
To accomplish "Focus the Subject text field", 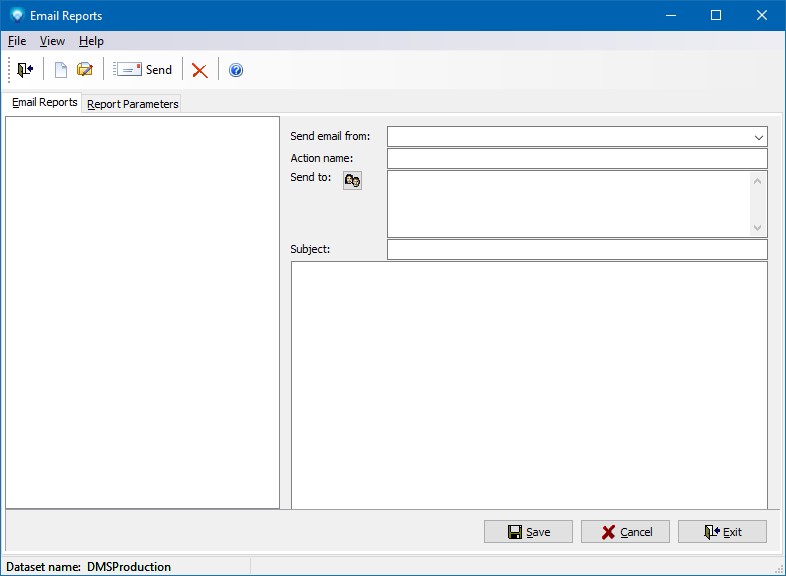I will point(576,250).
